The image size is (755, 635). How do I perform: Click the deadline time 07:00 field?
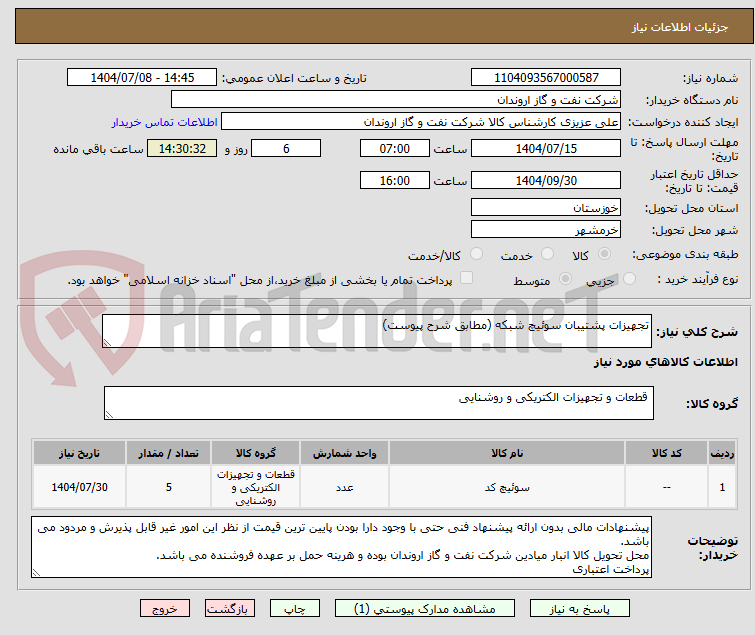[394, 148]
